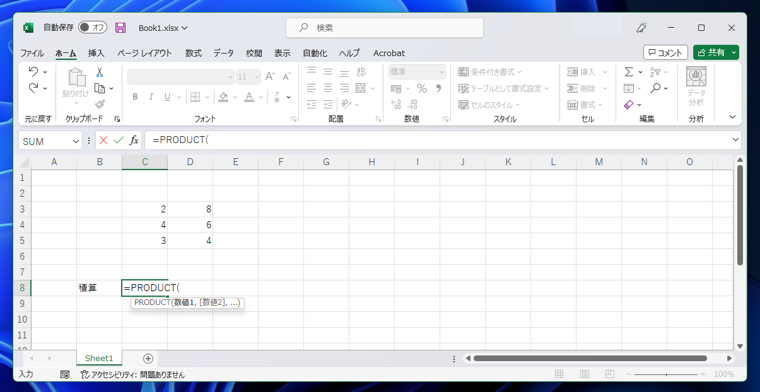
Task: Click the Clear eraser icon
Action: pos(629,104)
